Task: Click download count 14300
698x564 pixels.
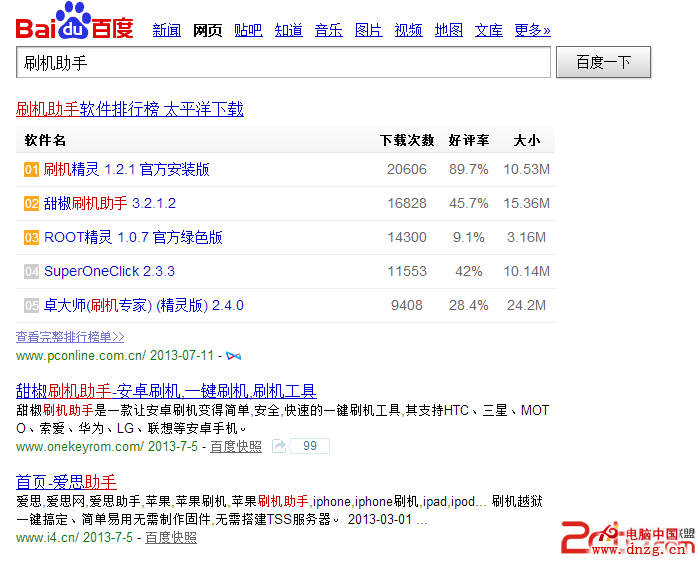Action: (407, 237)
